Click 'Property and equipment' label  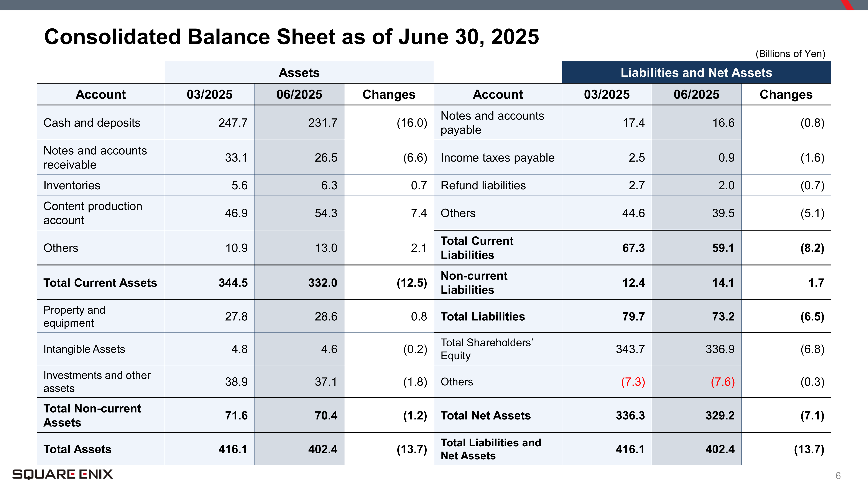coord(74,316)
